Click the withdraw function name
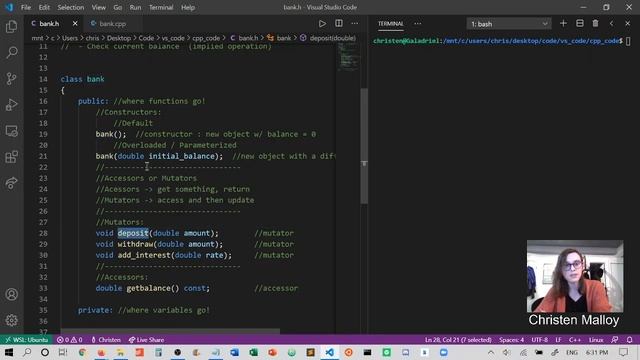This screenshot has height=360, width=640. coord(136,244)
